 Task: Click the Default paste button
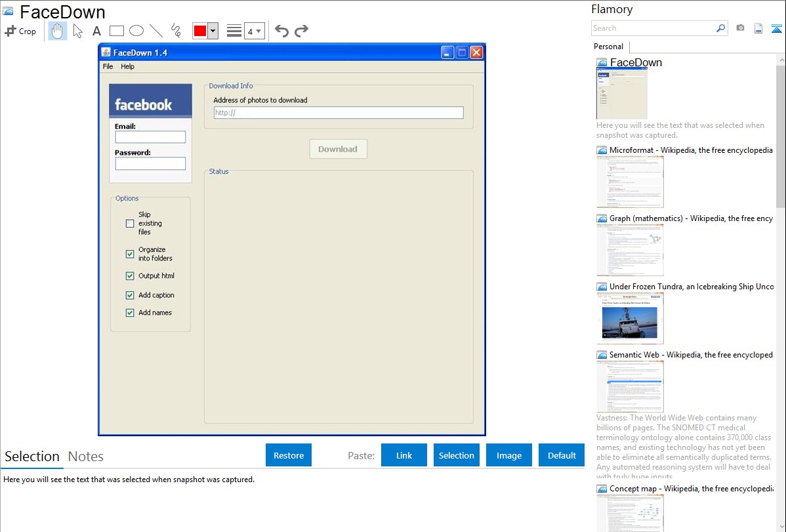click(x=562, y=455)
